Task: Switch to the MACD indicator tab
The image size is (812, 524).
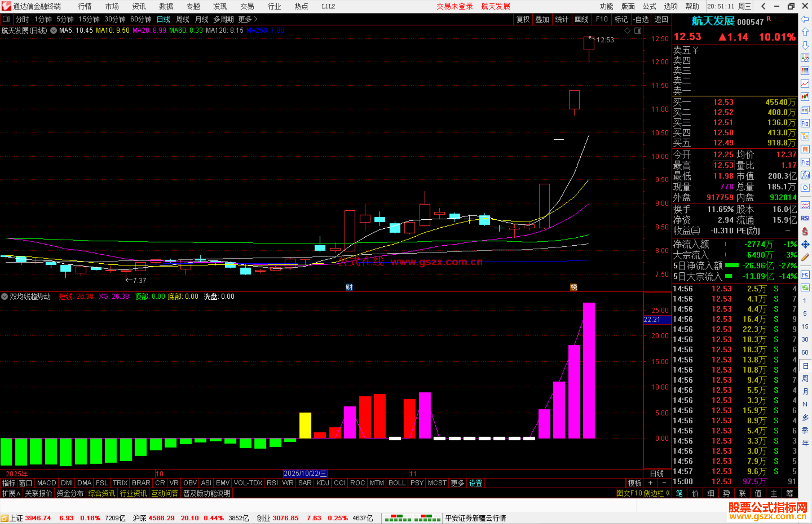Action: [47, 483]
